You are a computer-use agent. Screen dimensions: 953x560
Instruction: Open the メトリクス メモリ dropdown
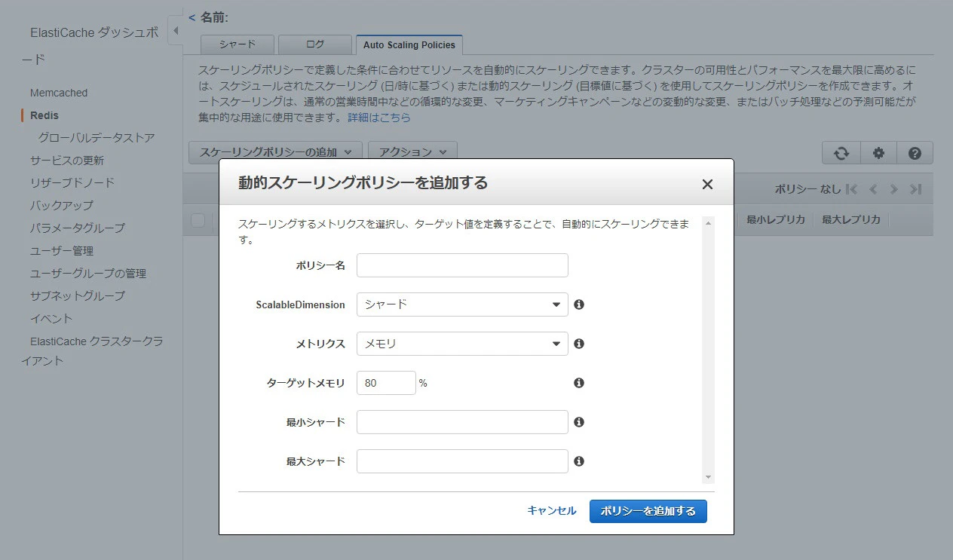[x=462, y=344]
